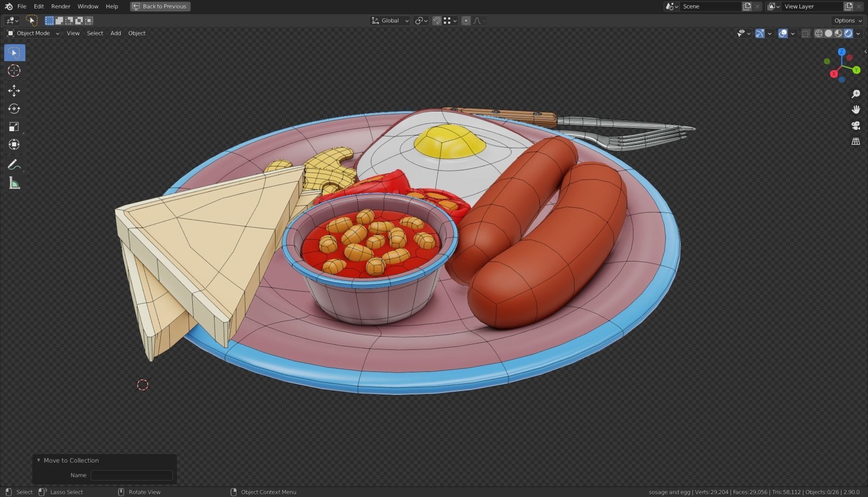Open the Global transform orientation dropdown
Image resolution: width=868 pixels, height=497 pixels.
[x=390, y=21]
